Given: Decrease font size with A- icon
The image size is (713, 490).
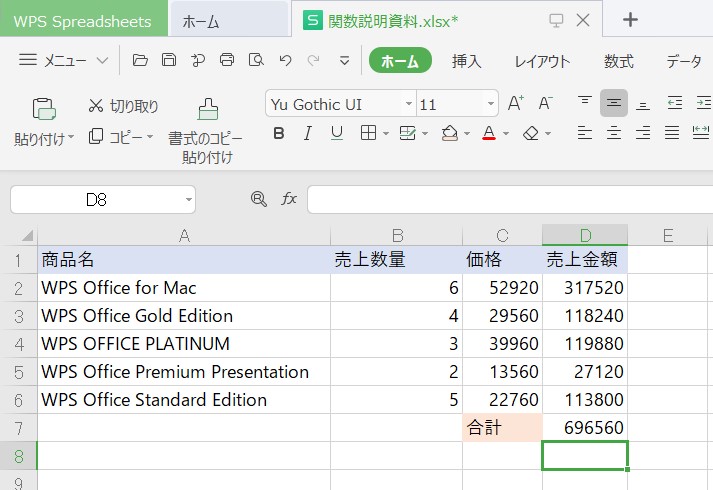Looking at the screenshot, I should [x=546, y=103].
